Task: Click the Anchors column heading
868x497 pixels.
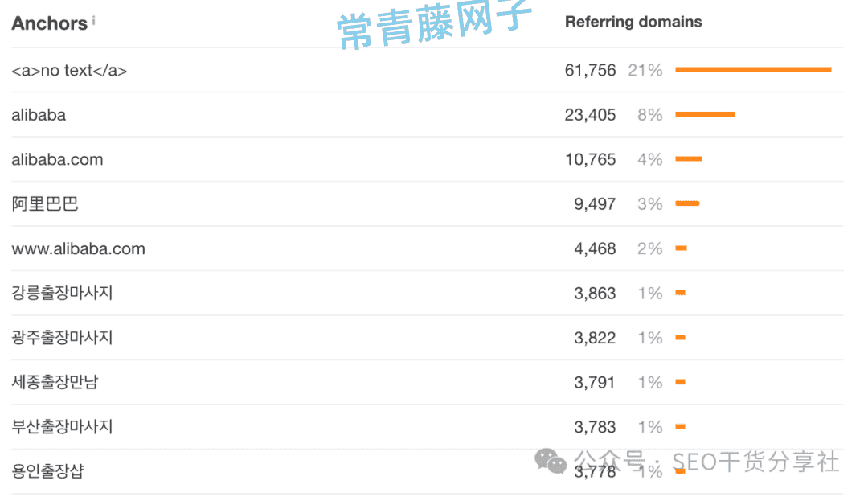Action: coord(49,23)
